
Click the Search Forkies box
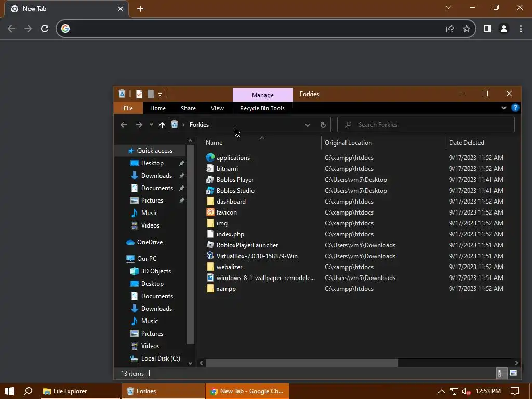(426, 125)
